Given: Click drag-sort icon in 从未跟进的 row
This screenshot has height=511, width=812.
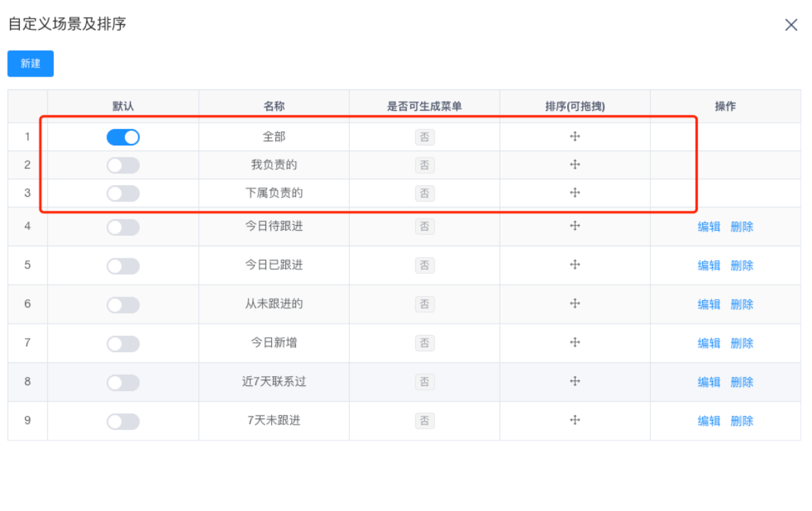Looking at the screenshot, I should point(575,304).
